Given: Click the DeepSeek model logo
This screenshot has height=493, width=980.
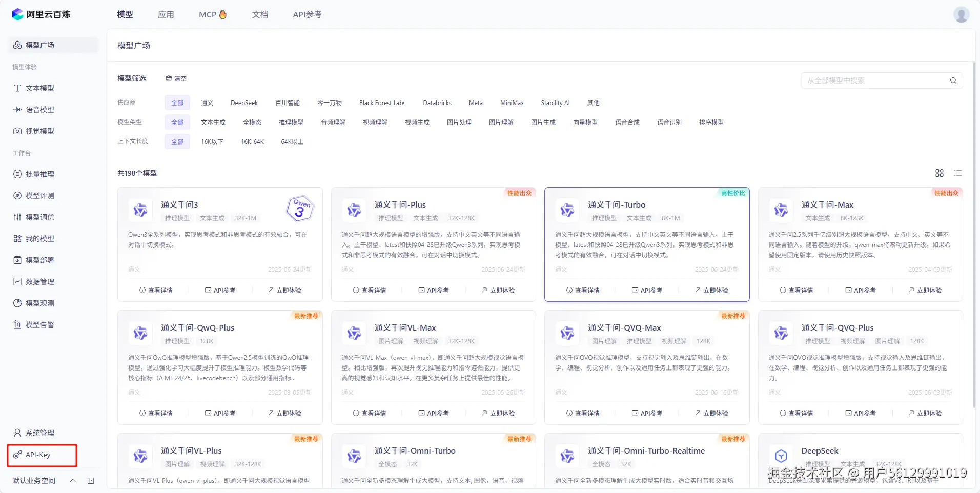Looking at the screenshot, I should point(781,456).
